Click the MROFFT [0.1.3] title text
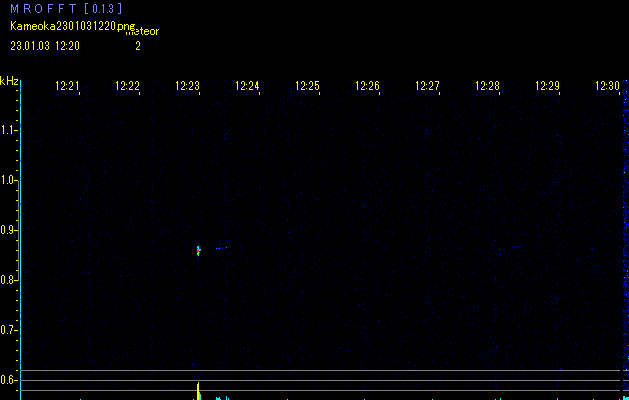 [66, 9]
